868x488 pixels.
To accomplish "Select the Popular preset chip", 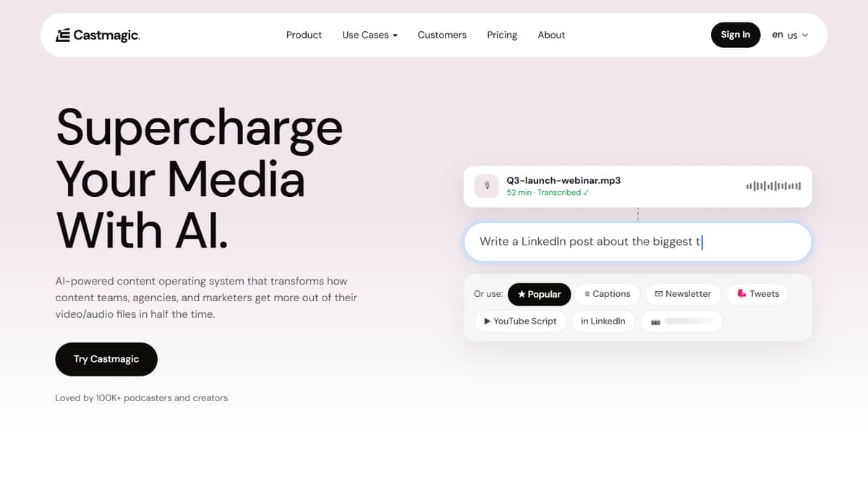I will pyautogui.click(x=540, y=294).
